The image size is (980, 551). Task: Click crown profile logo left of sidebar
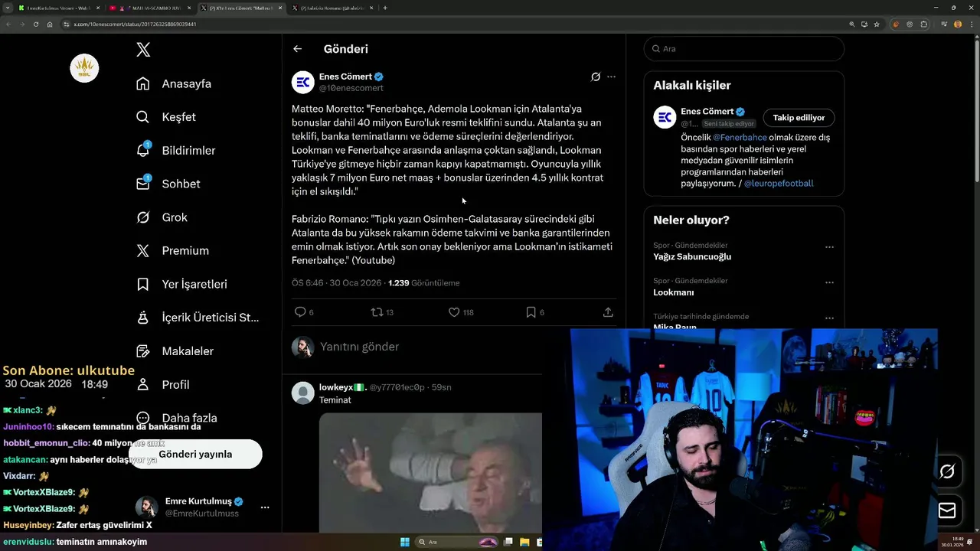[x=84, y=69]
